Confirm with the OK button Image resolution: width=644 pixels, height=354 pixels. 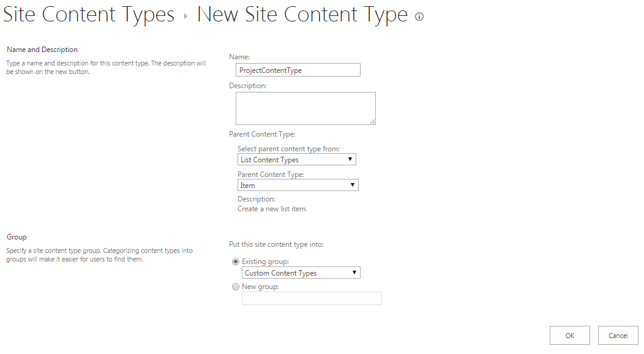coord(570,336)
